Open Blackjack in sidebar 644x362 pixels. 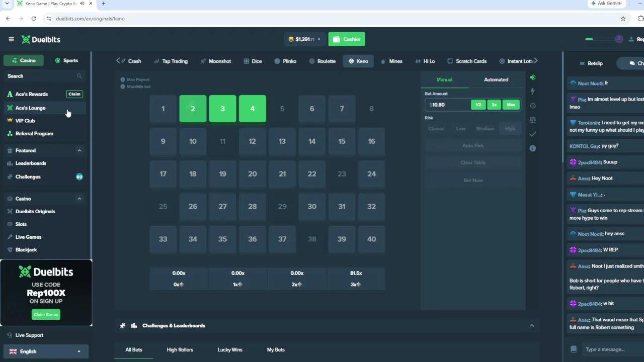tap(26, 250)
